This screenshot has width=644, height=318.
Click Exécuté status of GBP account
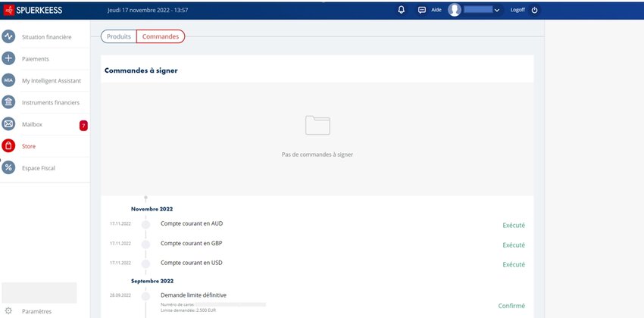point(514,245)
